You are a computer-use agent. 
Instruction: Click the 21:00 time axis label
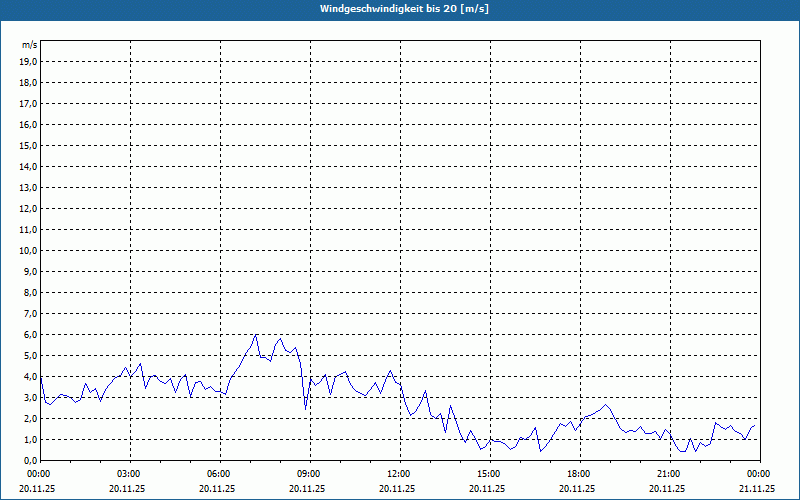pos(669,474)
